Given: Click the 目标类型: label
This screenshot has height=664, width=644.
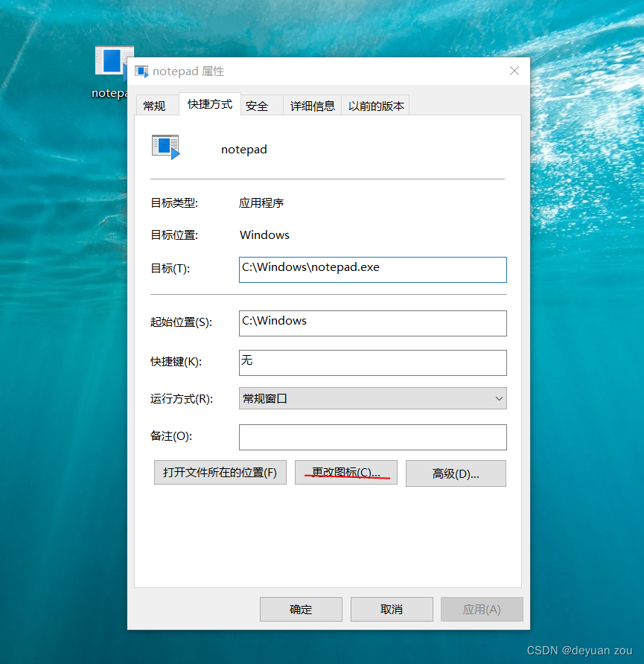Looking at the screenshot, I should click(x=174, y=203).
